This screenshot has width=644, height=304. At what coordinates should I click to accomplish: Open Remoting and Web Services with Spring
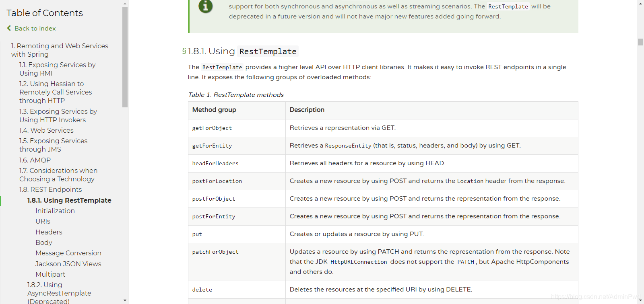60,50
